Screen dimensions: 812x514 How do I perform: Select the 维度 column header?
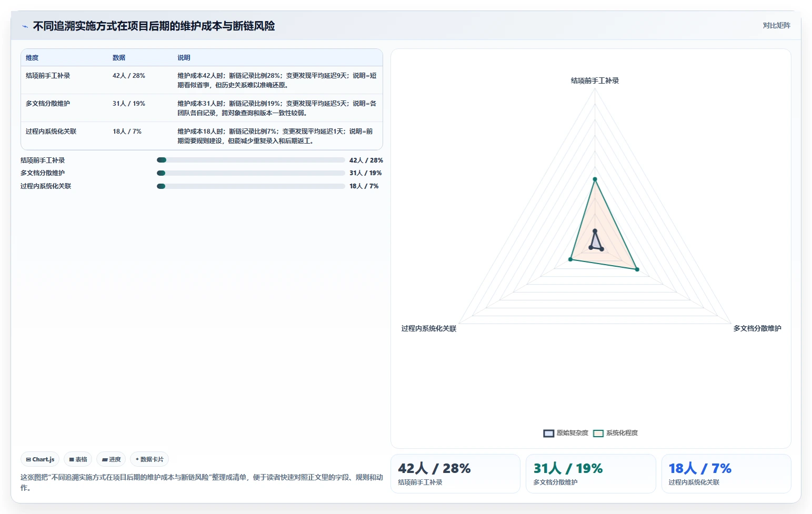[32, 58]
